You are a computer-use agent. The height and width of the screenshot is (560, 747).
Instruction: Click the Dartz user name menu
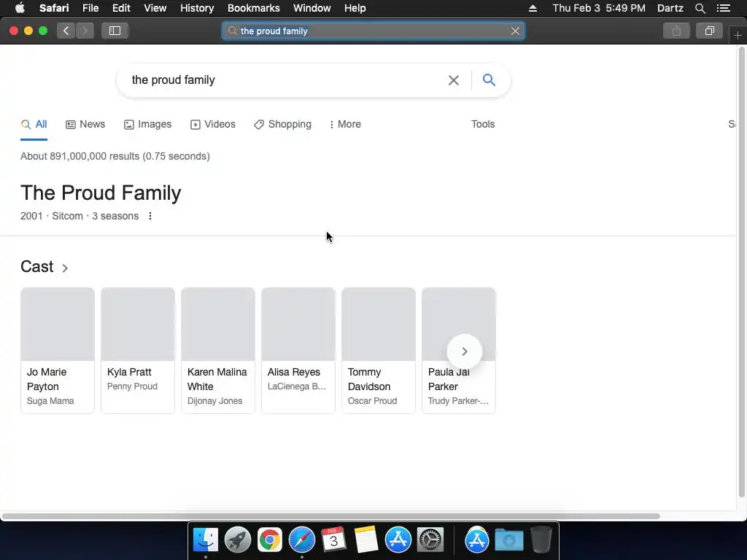coord(670,8)
